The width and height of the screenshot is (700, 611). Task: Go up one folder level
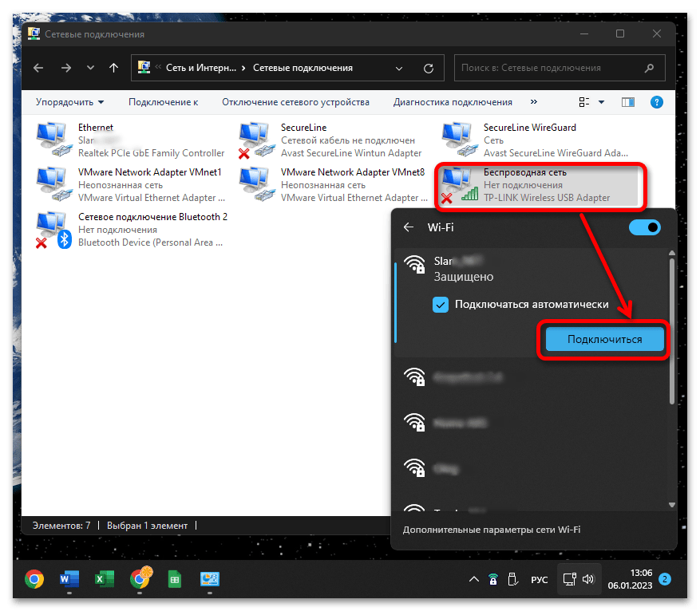click(114, 68)
